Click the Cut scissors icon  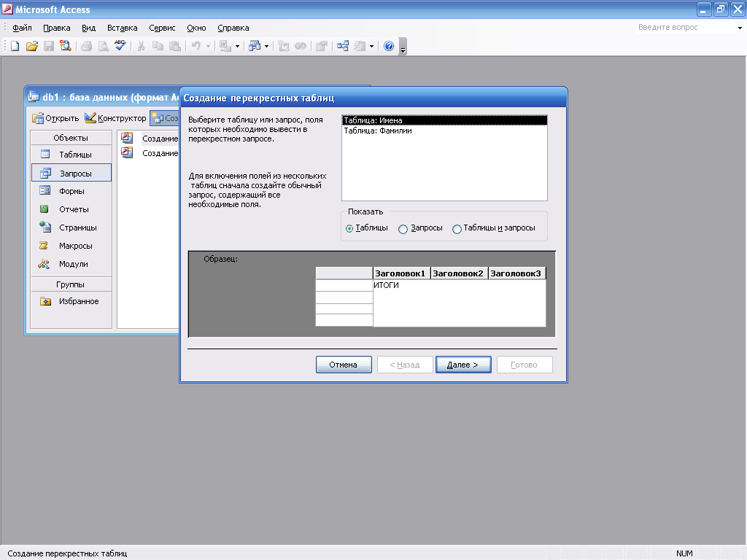pos(141,46)
